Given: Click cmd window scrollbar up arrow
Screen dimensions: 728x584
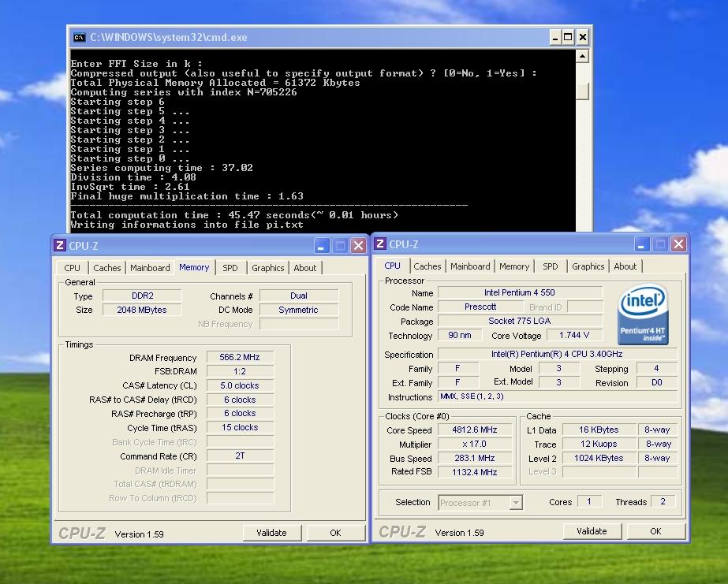Looking at the screenshot, I should tap(582, 57).
